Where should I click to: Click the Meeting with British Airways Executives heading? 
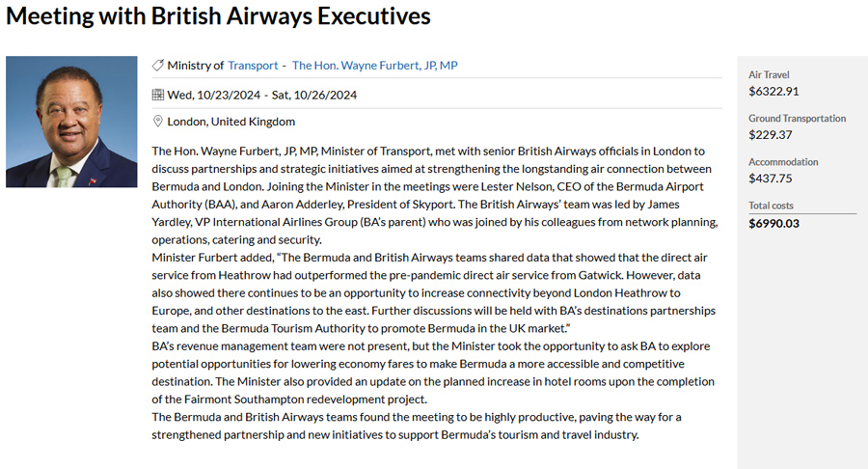click(x=218, y=17)
